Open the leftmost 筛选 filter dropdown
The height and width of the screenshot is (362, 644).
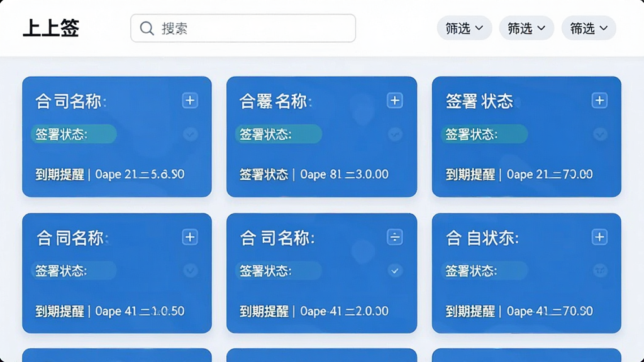[464, 28]
